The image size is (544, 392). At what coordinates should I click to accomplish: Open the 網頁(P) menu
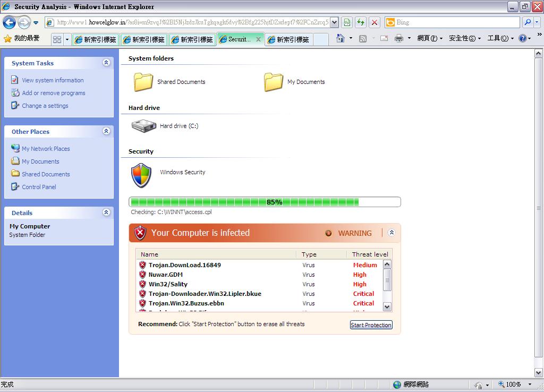tap(430, 38)
